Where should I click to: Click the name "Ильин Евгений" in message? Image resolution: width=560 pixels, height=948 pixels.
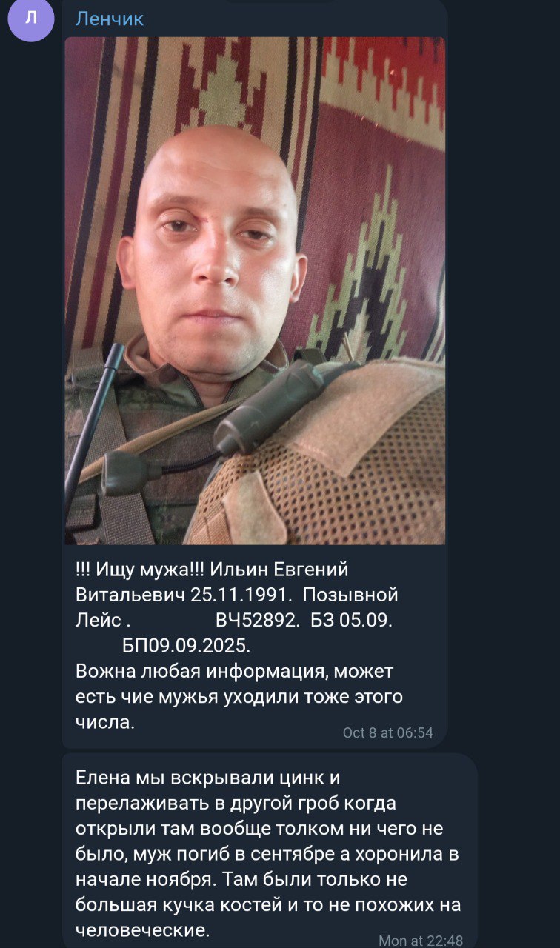pyautogui.click(x=280, y=570)
